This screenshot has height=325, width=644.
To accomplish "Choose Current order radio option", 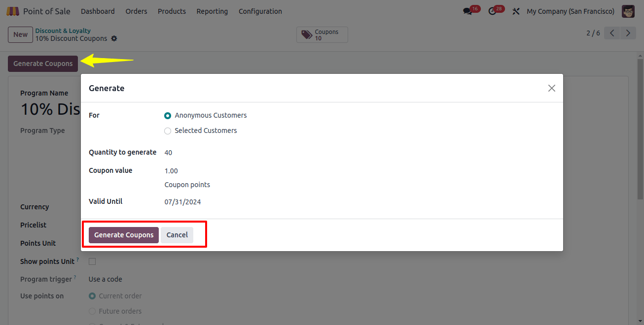I will 92,296.
